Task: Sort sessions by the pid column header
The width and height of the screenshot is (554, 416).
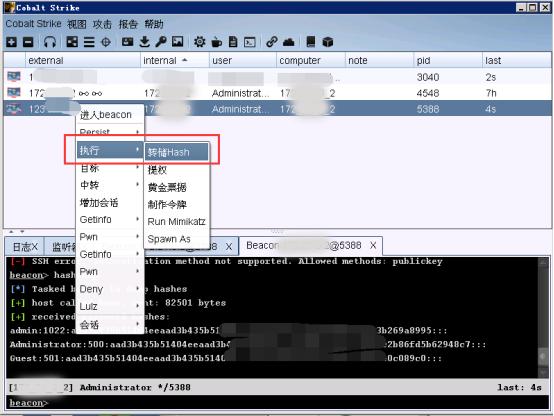Action: pos(447,60)
